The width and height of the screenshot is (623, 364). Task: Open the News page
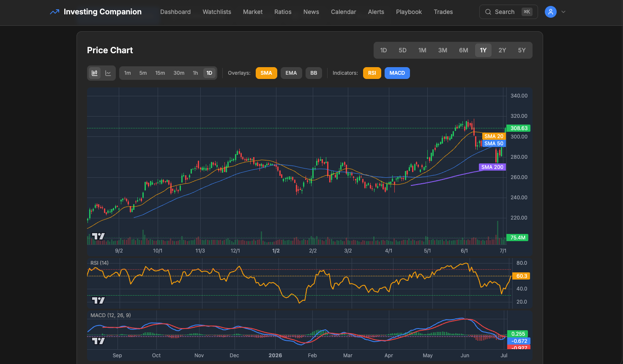pos(311,12)
